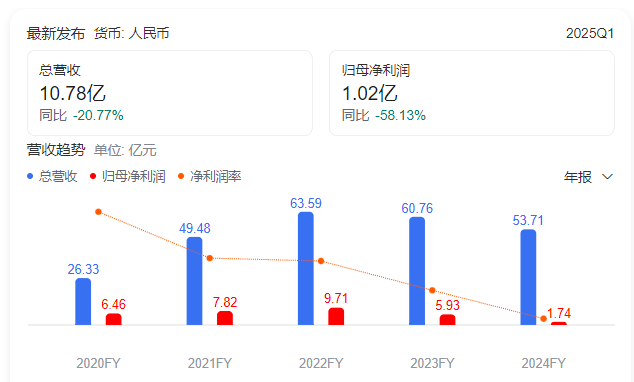The width and height of the screenshot is (634, 382).
Task: Click the 2023FY red profit bar 5.93
Action: (x=448, y=320)
